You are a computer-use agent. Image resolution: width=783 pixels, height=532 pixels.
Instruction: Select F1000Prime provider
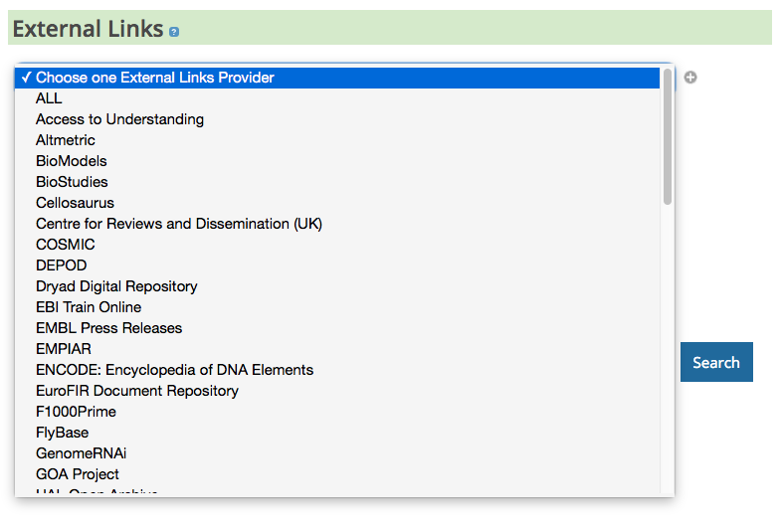pyautogui.click(x=337, y=412)
